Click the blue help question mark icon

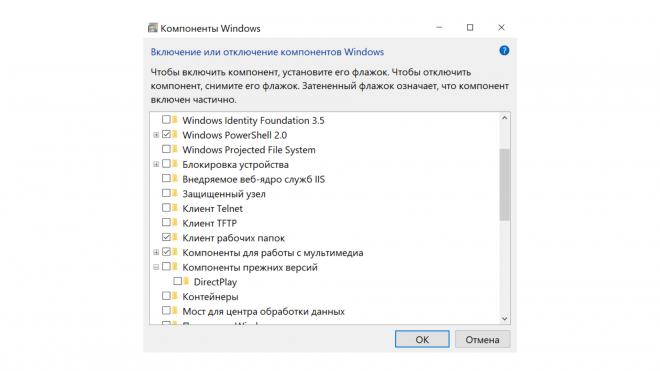[x=504, y=51]
